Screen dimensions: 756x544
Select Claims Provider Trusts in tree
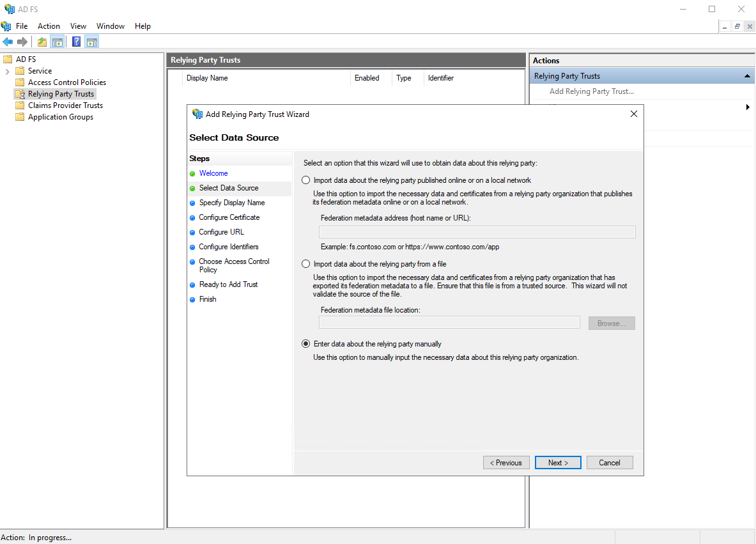point(65,105)
